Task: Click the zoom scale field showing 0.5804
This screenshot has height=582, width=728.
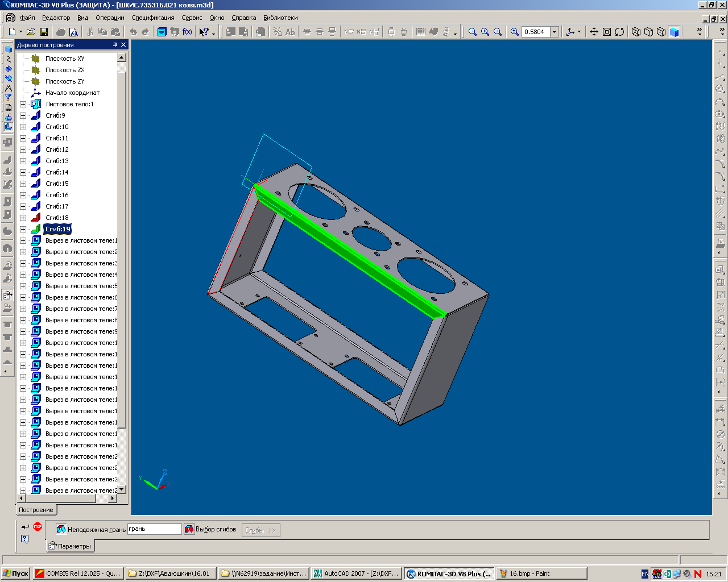Action: tap(536, 32)
